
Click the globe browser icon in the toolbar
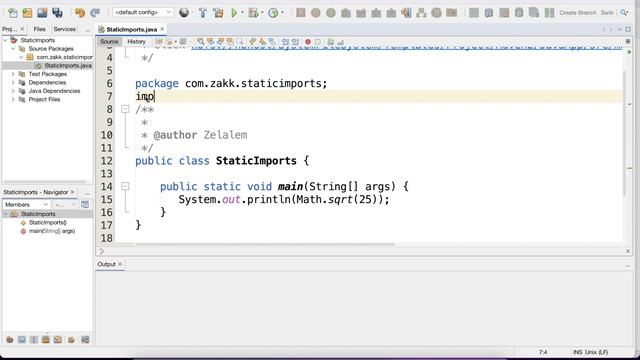click(x=184, y=13)
